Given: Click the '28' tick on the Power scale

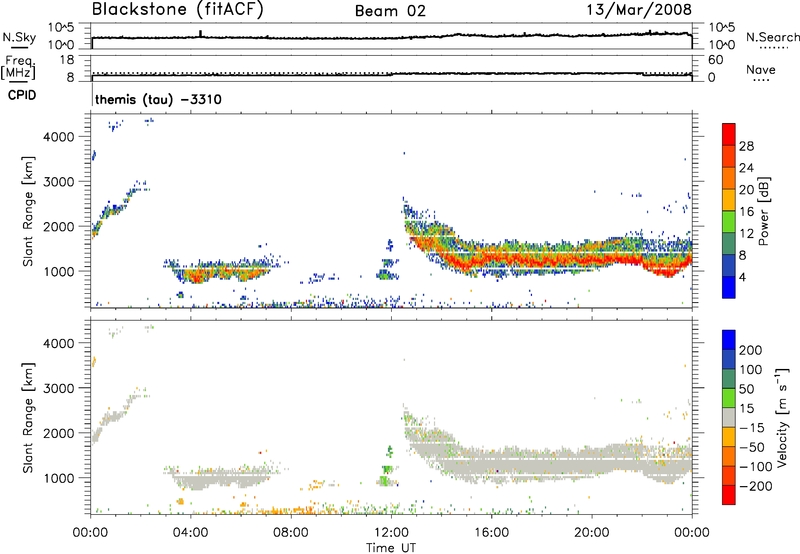Looking at the screenshot, I should pos(746,146).
